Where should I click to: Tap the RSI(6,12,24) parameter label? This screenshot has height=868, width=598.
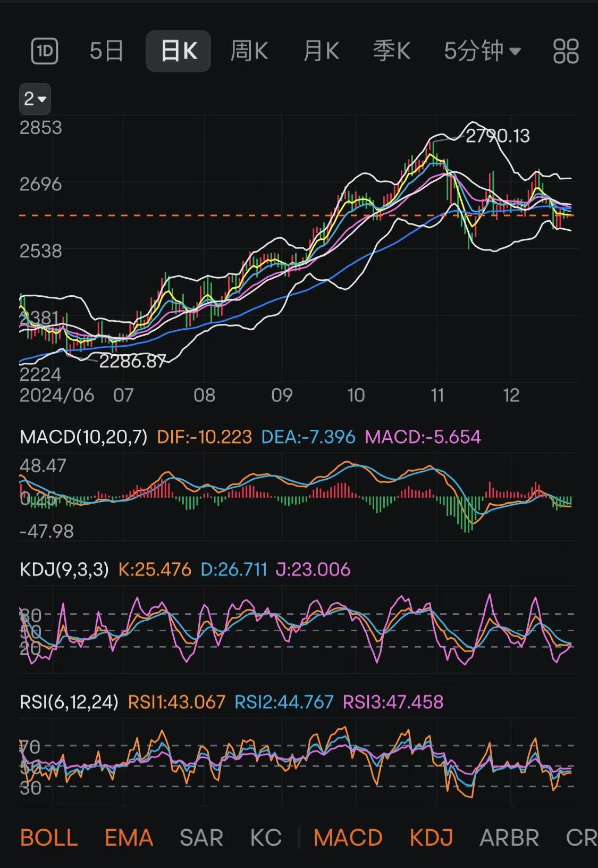[69, 702]
